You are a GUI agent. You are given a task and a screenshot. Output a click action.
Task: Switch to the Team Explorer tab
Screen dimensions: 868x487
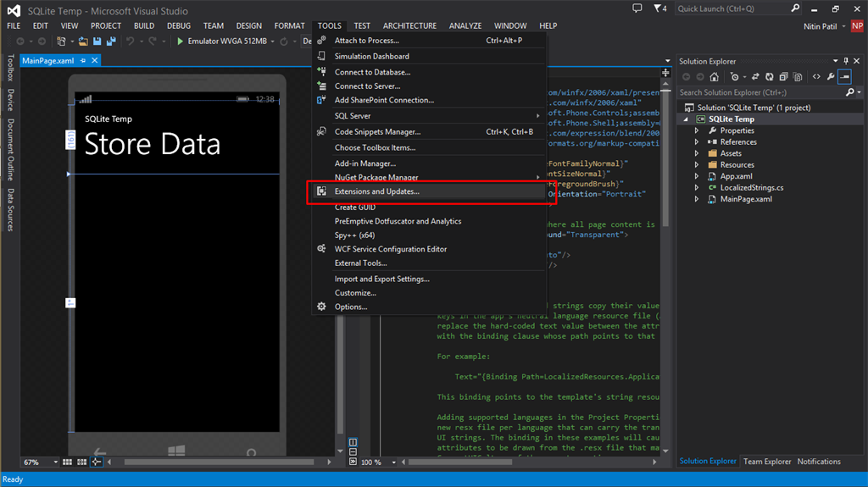766,462
